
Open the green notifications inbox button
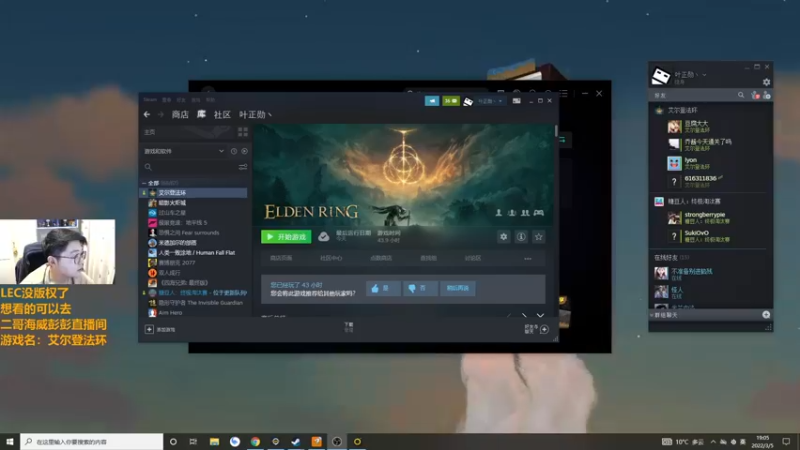click(451, 101)
